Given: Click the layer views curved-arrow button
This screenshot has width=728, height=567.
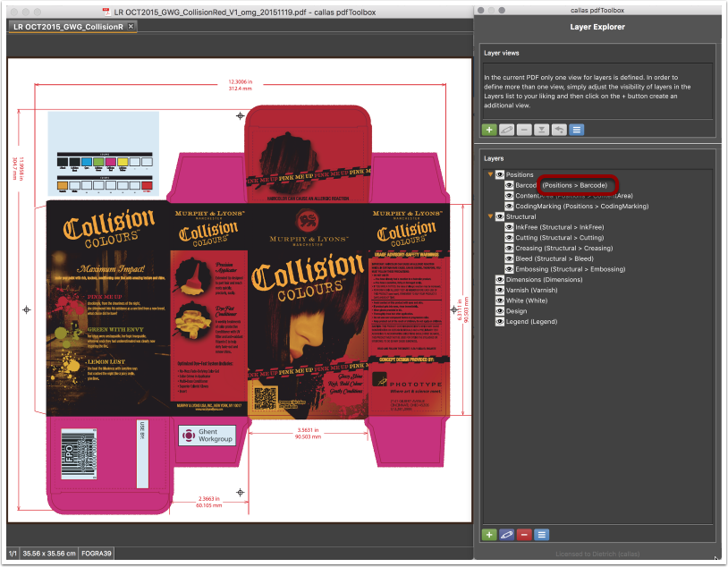Looking at the screenshot, I should (559, 130).
